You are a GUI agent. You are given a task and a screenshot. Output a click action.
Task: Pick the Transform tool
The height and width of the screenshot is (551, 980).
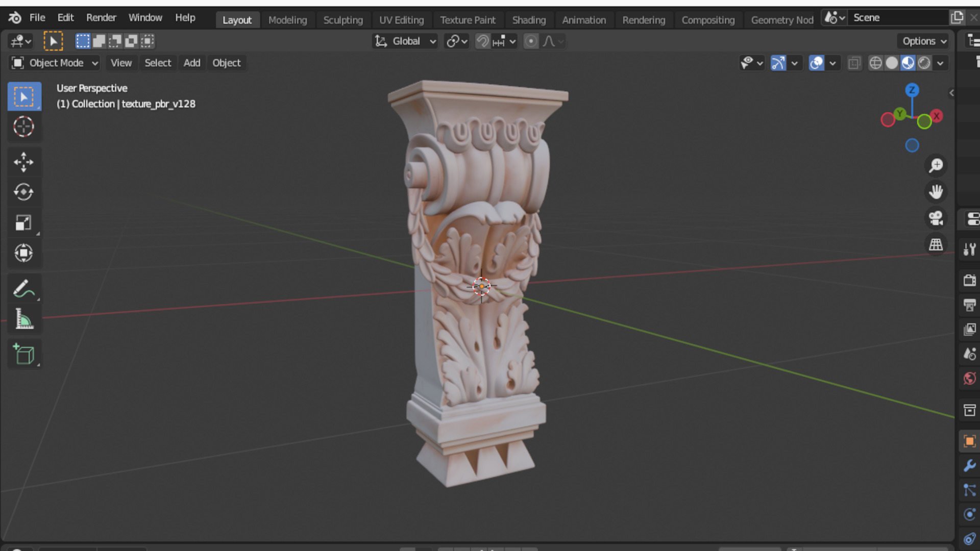coord(24,253)
